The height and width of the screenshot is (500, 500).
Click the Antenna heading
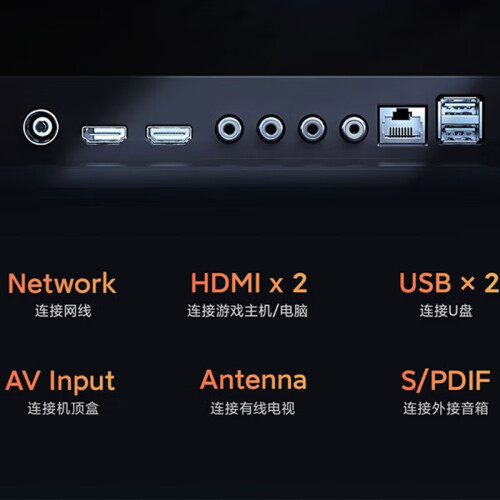point(253,380)
